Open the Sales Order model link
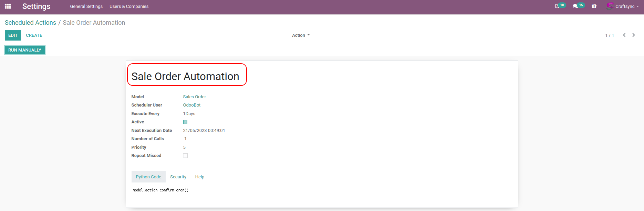Viewport: 644px width, 211px height. click(x=194, y=97)
